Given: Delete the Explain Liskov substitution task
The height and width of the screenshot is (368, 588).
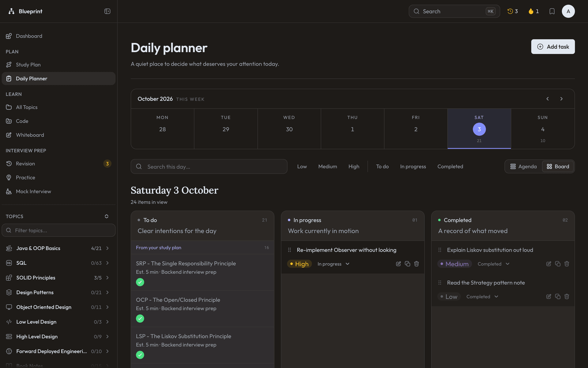Looking at the screenshot, I should click(567, 264).
